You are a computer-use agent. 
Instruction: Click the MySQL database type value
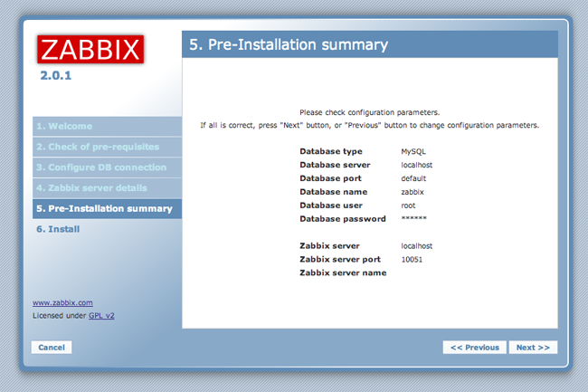pyautogui.click(x=414, y=150)
